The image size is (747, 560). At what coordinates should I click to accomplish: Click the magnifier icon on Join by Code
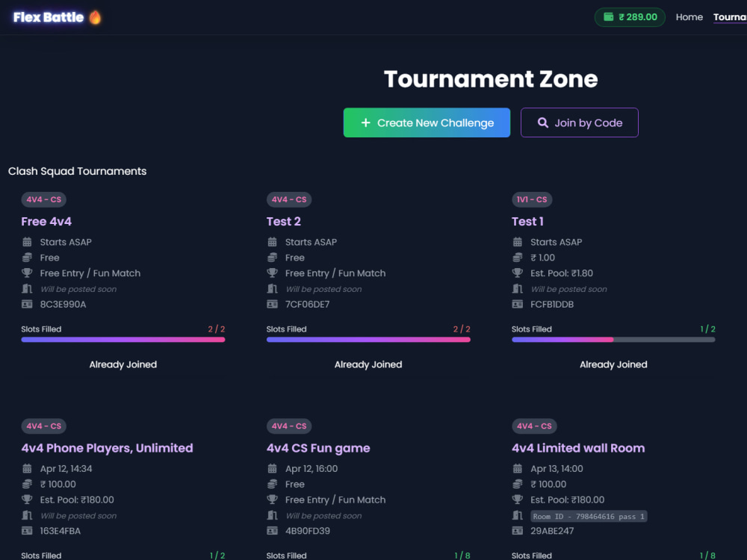[542, 122]
